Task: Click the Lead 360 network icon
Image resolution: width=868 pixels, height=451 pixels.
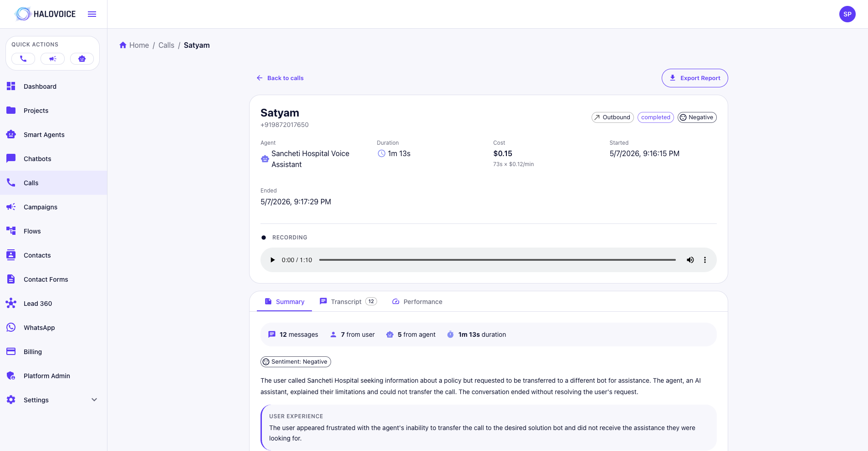Action: click(11, 303)
